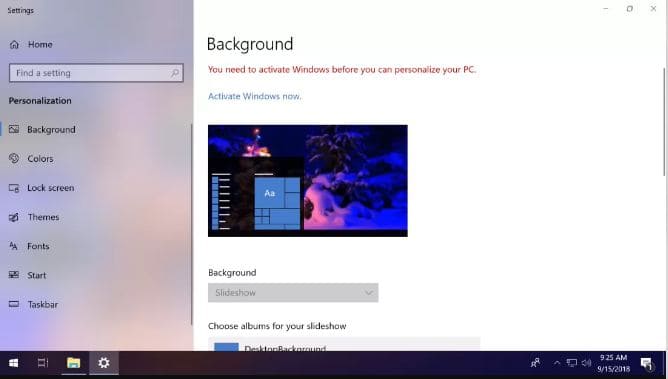
Task: Click the Start tiles icon in sidebar
Action: [14, 275]
